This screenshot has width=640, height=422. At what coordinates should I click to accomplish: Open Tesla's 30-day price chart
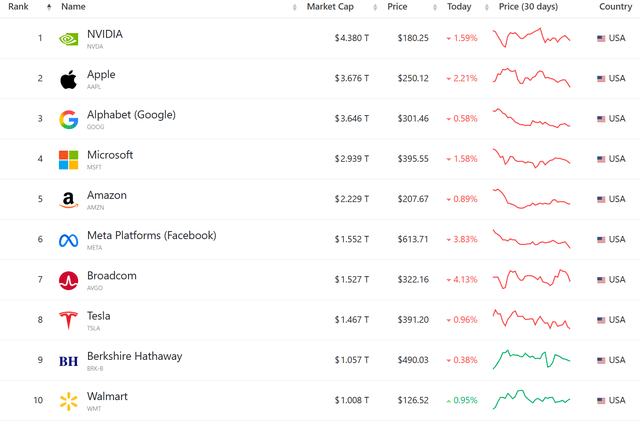(x=531, y=318)
